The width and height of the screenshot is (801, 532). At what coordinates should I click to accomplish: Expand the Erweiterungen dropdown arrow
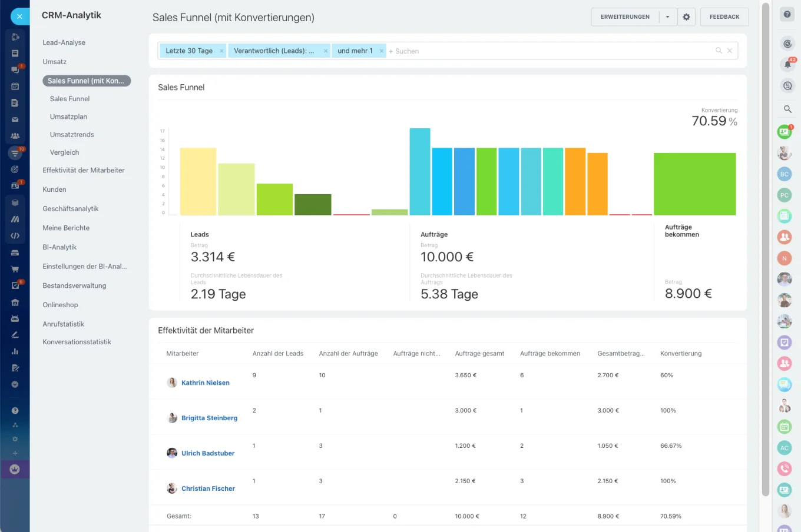click(667, 17)
